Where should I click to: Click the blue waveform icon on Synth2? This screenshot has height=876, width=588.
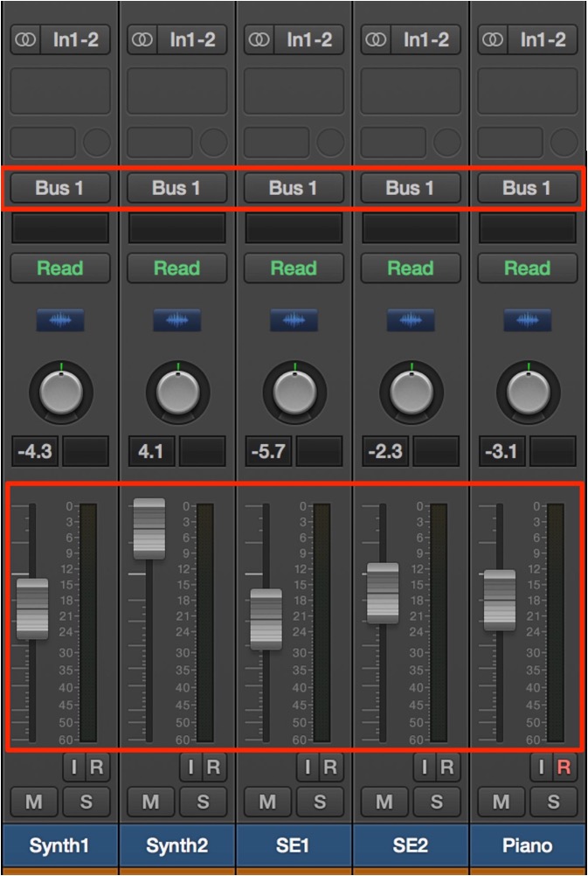tap(177, 320)
